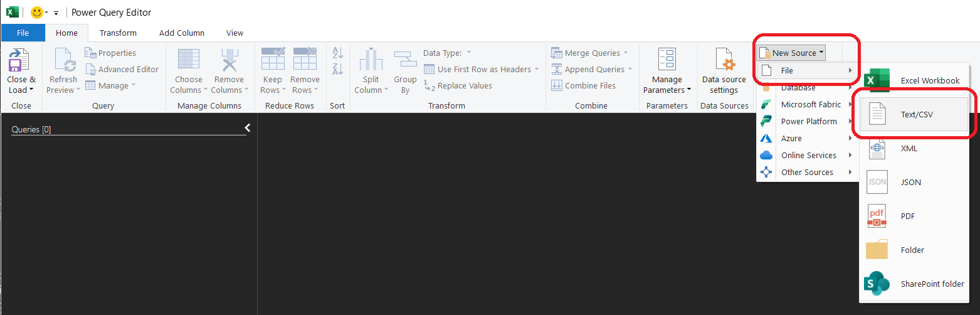Switch to the Home tab
Image resolution: width=980 pixels, height=315 pixels.
66,33
